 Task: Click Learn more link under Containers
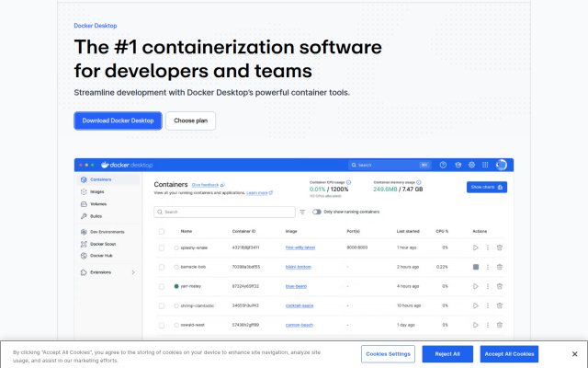coord(259,193)
